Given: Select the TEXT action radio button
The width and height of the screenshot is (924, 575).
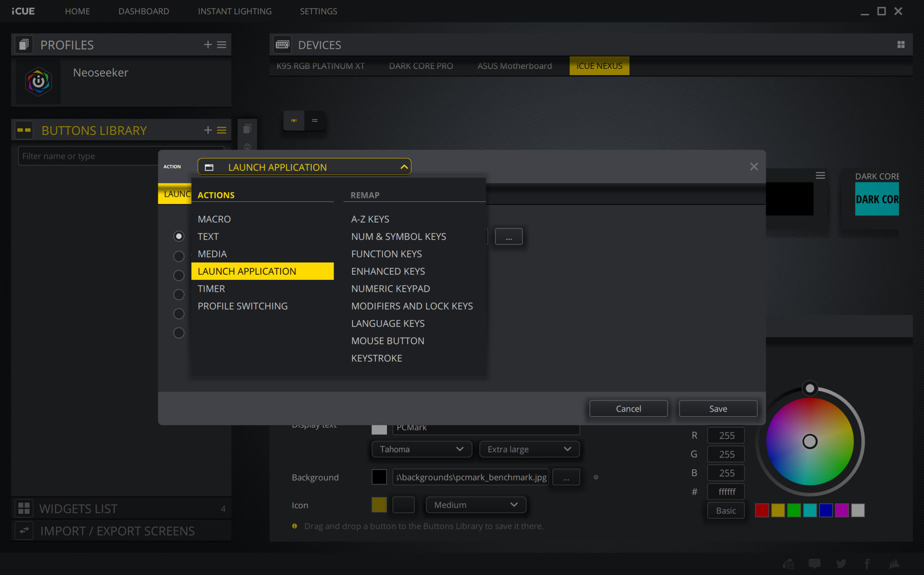Looking at the screenshot, I should tap(179, 236).
